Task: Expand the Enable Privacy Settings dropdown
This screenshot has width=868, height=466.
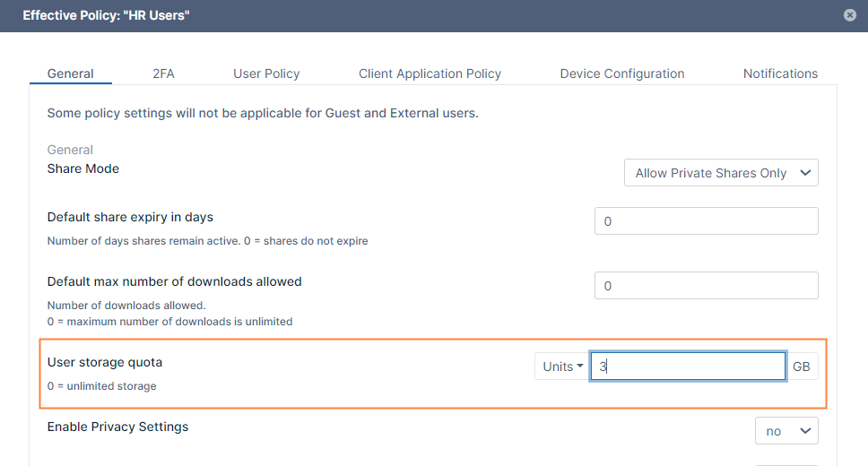Action: [786, 431]
